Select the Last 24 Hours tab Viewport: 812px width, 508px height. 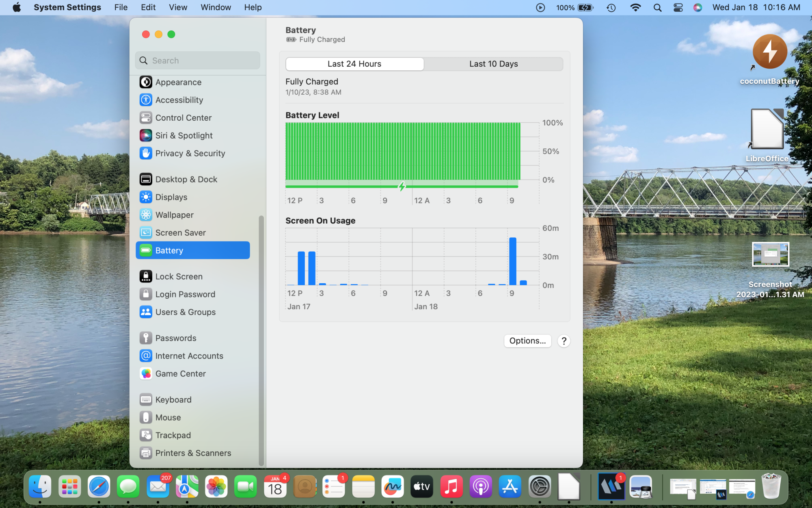click(x=354, y=64)
